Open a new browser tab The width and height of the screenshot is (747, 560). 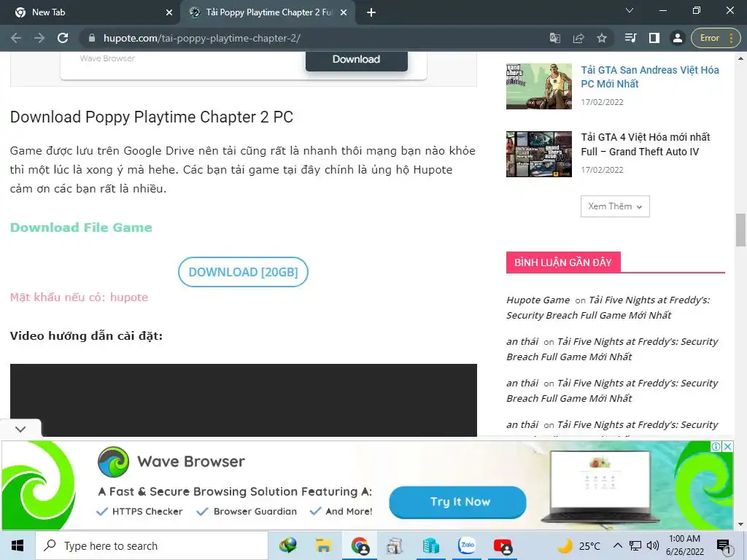(371, 12)
